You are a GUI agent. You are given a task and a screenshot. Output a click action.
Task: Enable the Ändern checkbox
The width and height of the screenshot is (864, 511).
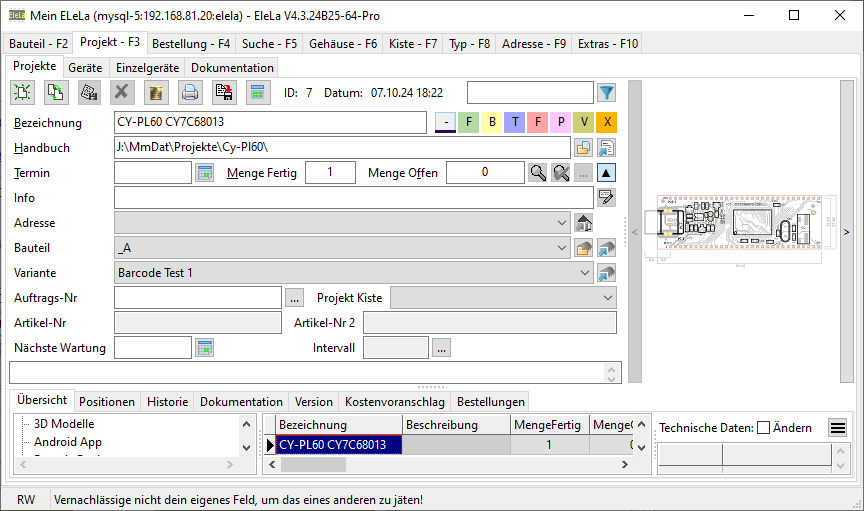763,428
